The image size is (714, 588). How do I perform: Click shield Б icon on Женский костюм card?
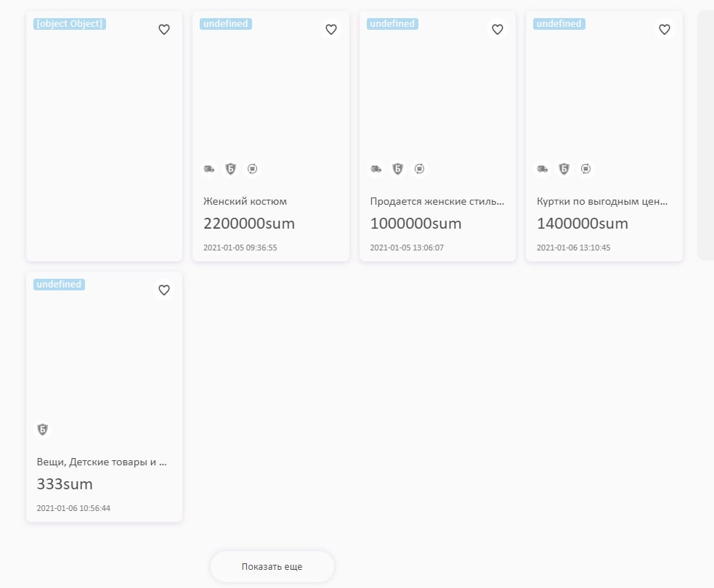tap(231, 169)
